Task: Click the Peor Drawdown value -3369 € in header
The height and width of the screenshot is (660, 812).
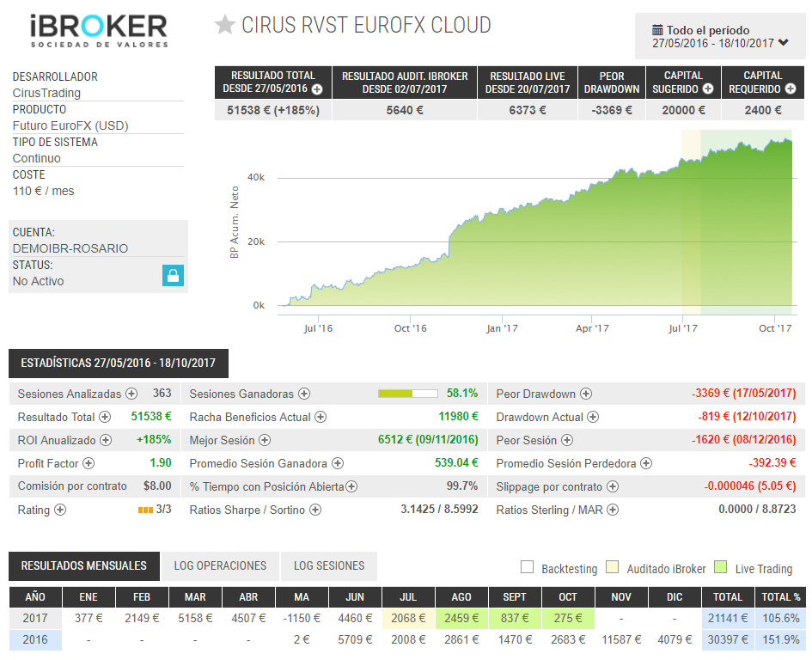Action: click(x=612, y=110)
